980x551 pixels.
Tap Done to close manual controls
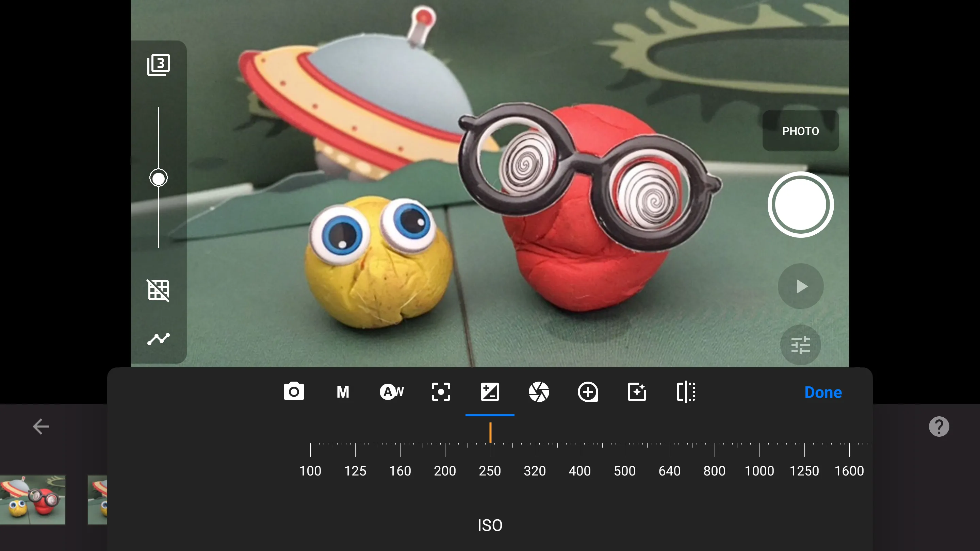pos(823,392)
